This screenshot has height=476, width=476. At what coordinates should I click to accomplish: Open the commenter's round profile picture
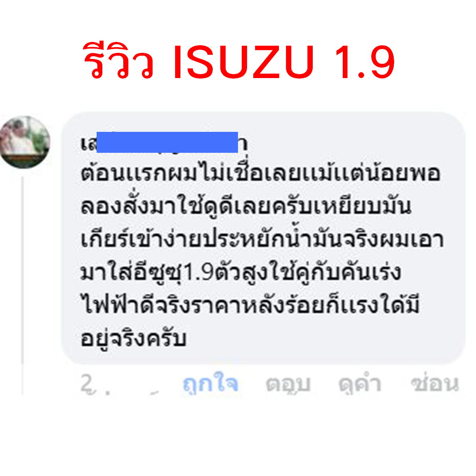(x=25, y=142)
